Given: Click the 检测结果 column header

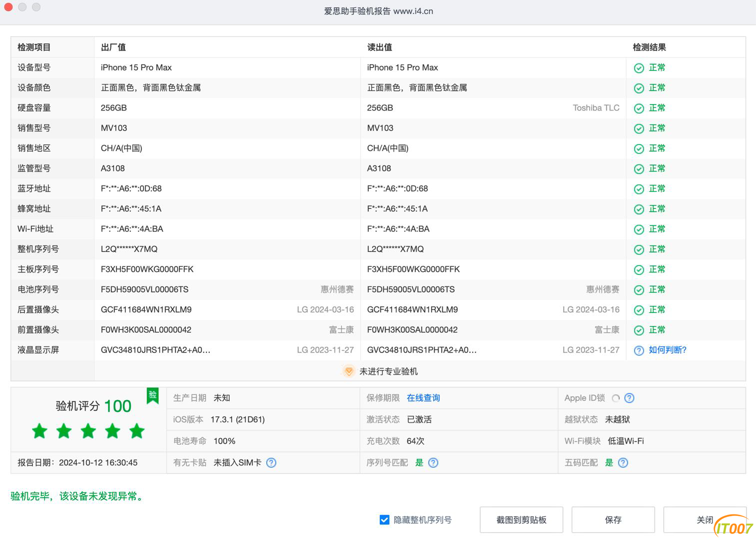Looking at the screenshot, I should point(649,47).
